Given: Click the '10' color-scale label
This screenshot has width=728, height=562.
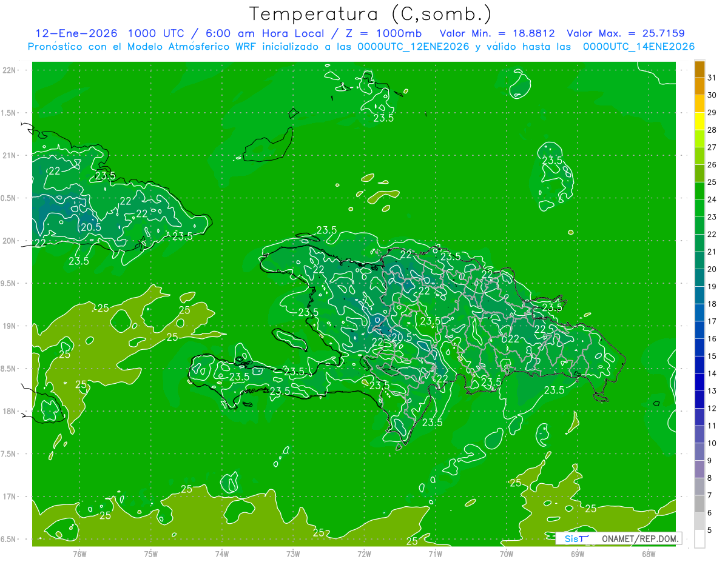Looking at the screenshot, I should pos(712,443).
